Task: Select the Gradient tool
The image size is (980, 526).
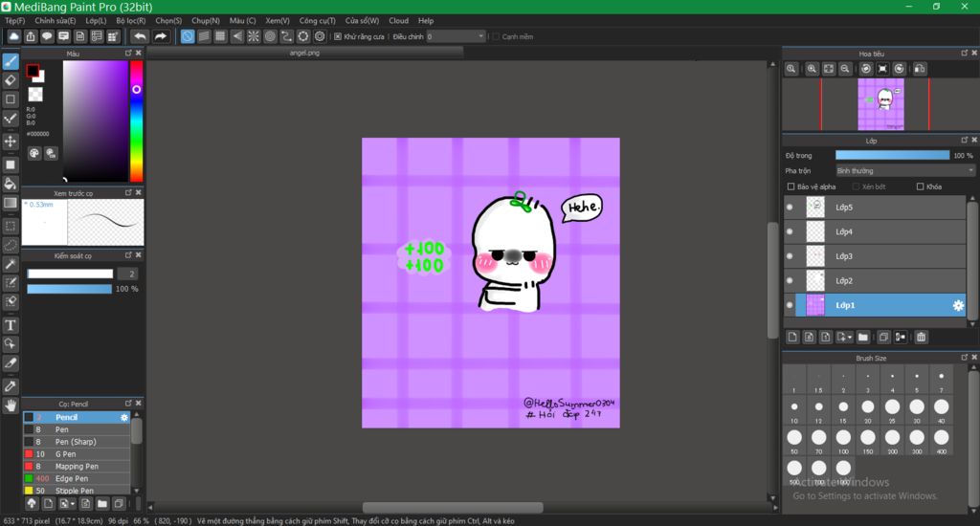Action: (x=10, y=203)
